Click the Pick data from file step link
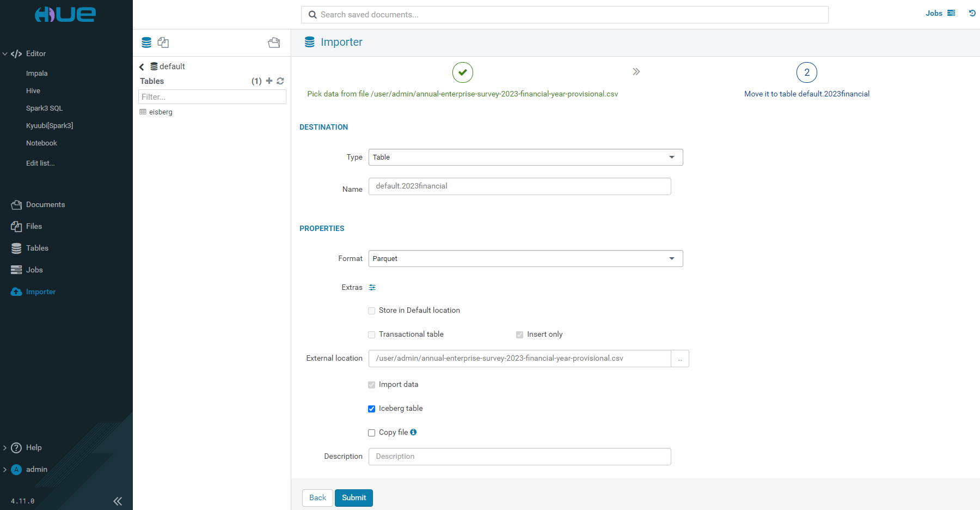 click(463, 94)
